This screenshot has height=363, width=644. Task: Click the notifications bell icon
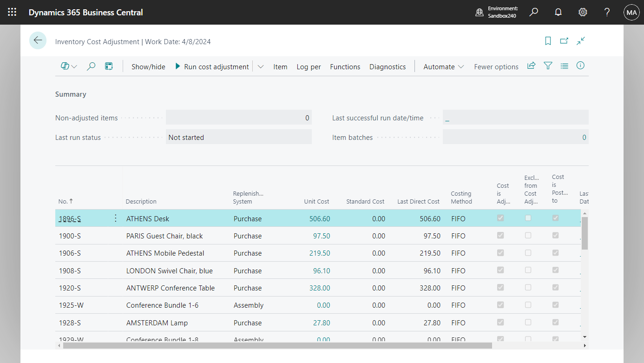point(558,12)
